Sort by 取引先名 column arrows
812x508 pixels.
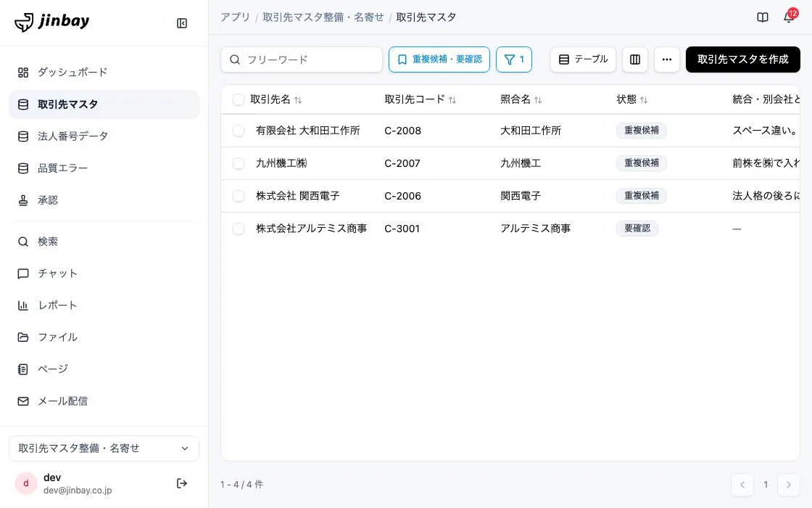298,100
